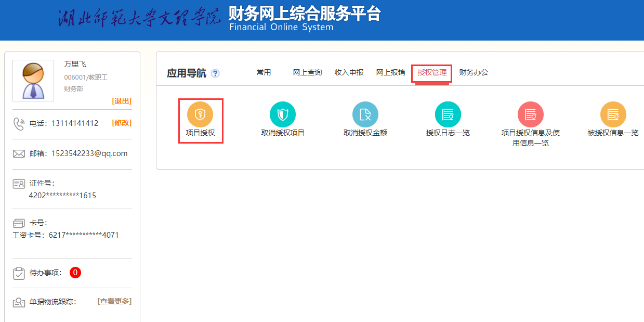Switch to the 常用 tab

[264, 72]
